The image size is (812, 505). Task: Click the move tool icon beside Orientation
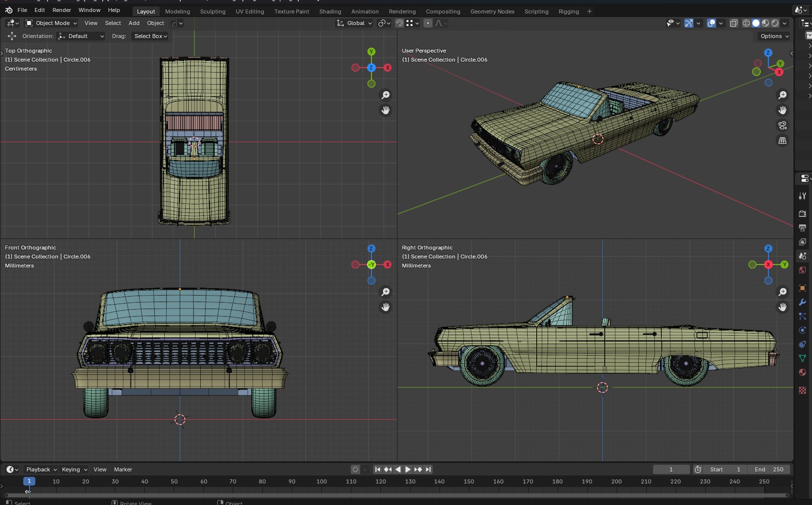[x=12, y=36]
